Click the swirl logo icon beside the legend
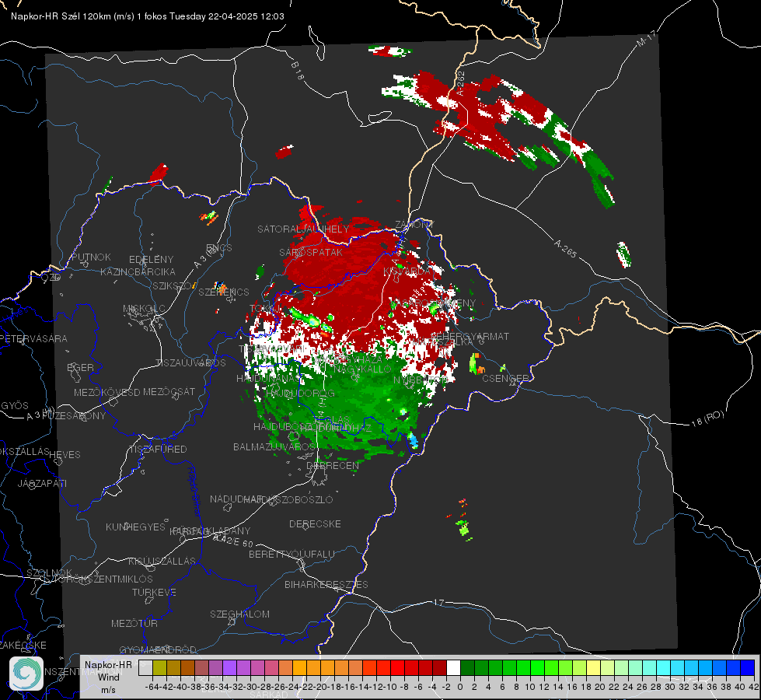This screenshot has width=761, height=700. click(26, 674)
